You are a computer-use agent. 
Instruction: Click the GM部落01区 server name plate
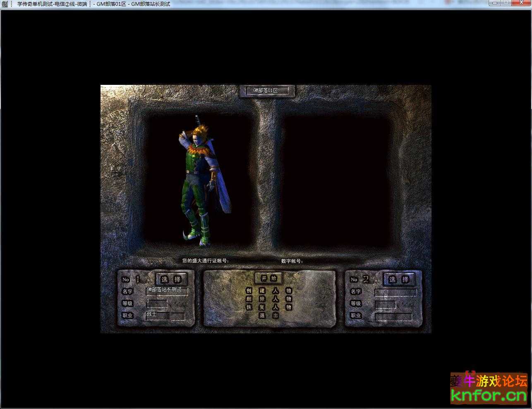click(x=267, y=91)
